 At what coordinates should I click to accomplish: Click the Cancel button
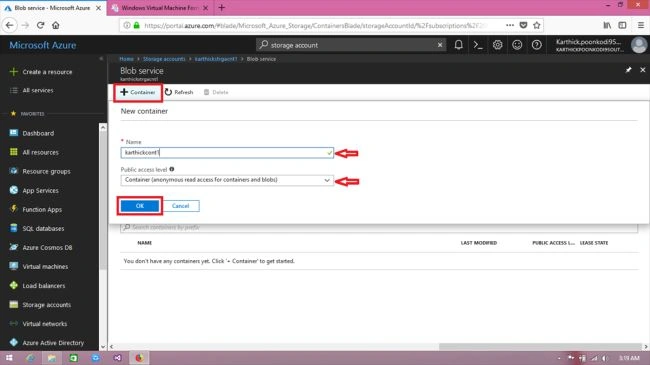pos(180,206)
